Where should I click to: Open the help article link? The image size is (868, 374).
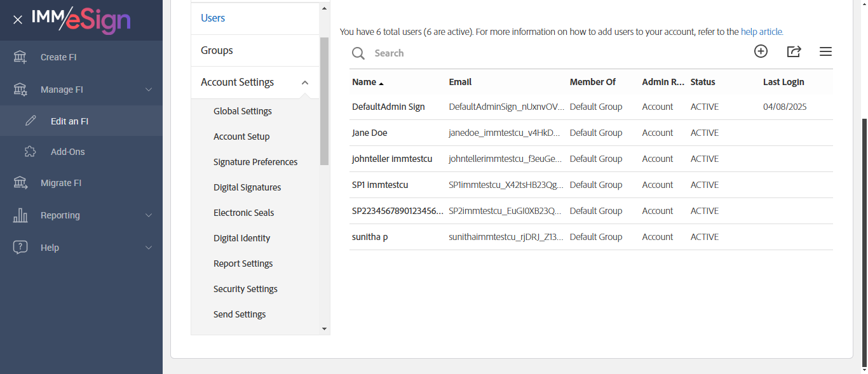pyautogui.click(x=762, y=32)
